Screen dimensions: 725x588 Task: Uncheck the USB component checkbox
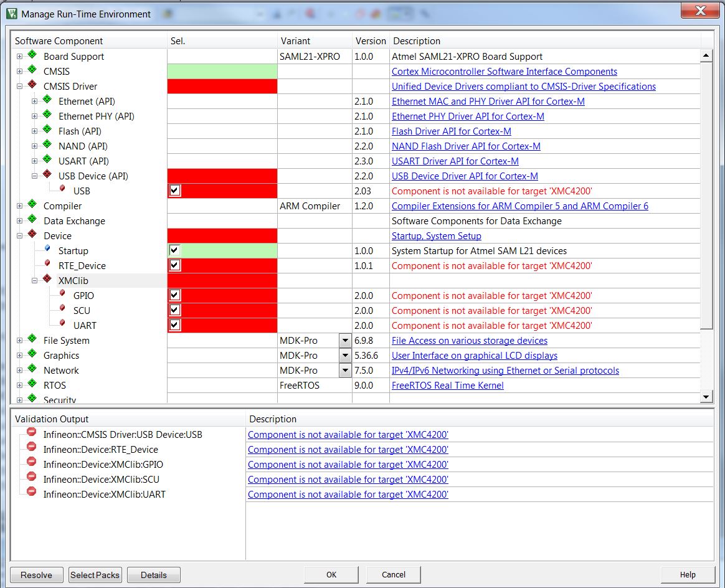pos(175,191)
